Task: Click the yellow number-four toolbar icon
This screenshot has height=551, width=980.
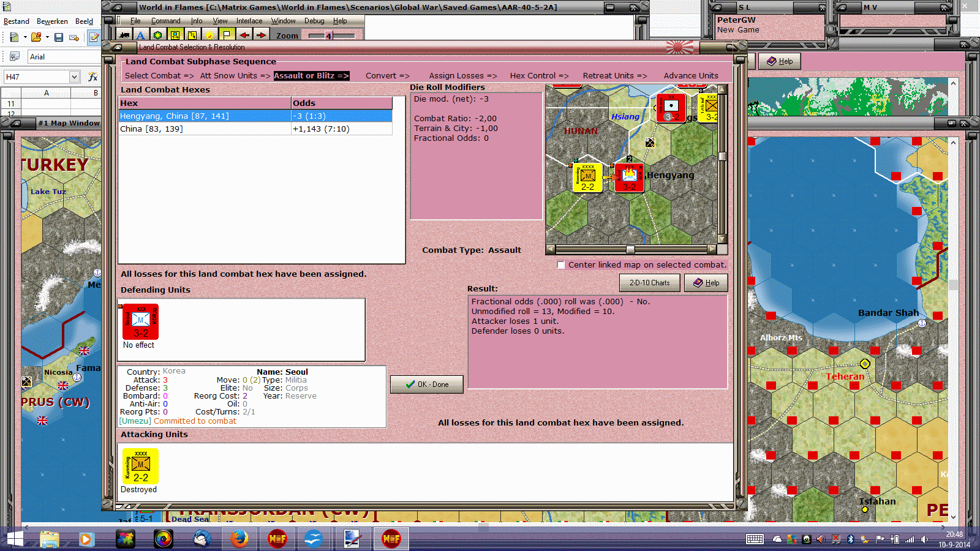Action: (192, 36)
